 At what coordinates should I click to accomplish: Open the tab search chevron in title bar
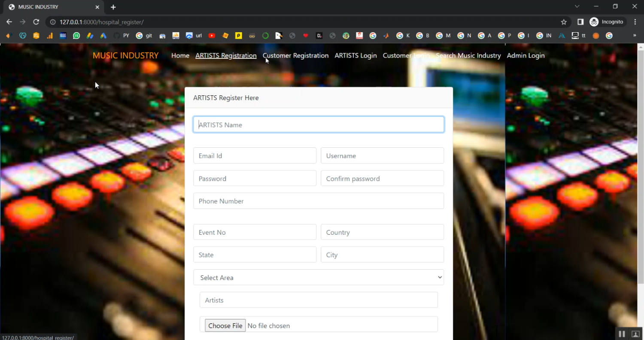click(x=577, y=6)
